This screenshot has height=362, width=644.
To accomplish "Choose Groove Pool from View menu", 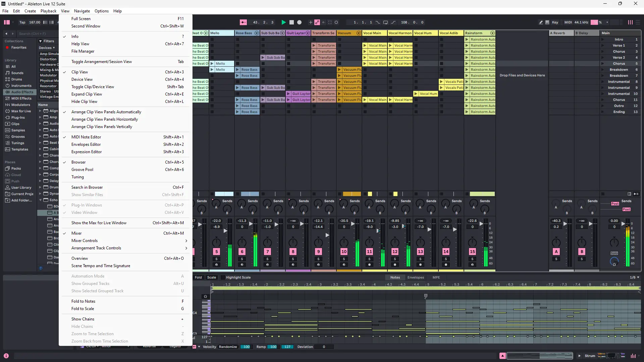I will tap(82, 170).
